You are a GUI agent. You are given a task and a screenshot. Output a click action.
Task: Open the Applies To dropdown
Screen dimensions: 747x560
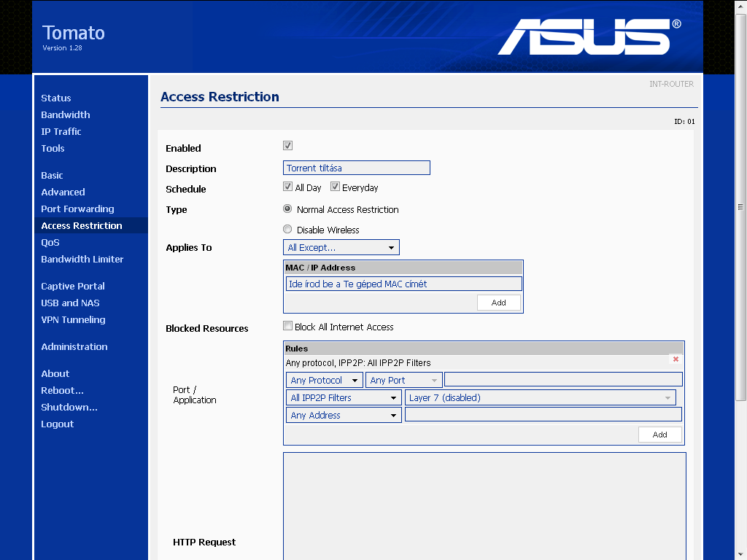click(341, 248)
